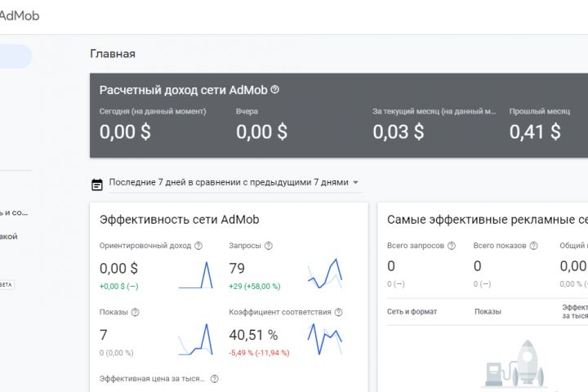This screenshot has width=588, height=392.
Task: Click the Показы table column header
Action: point(488,312)
